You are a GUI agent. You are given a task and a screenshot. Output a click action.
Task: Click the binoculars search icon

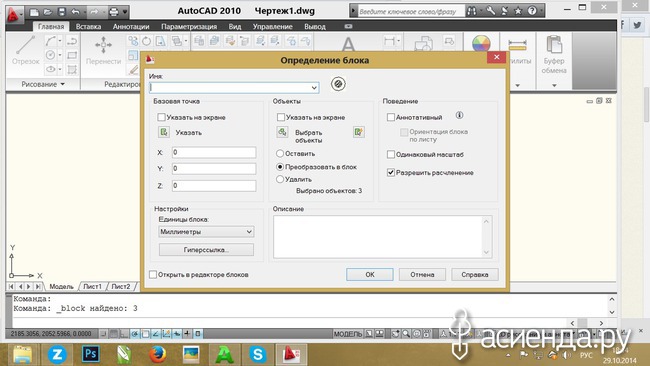click(472, 11)
